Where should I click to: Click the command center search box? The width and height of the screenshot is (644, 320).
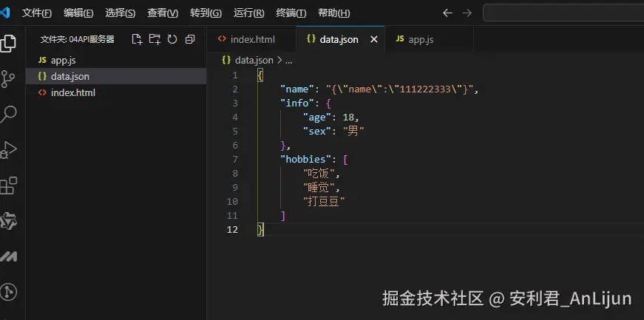[563, 13]
